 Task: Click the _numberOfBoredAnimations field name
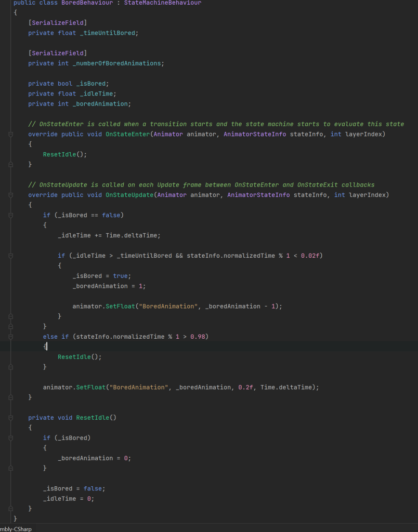coord(117,63)
